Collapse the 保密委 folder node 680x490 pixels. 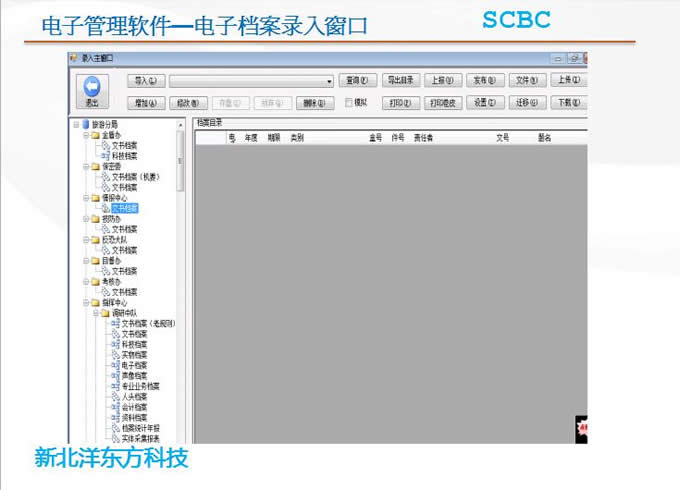point(86,166)
